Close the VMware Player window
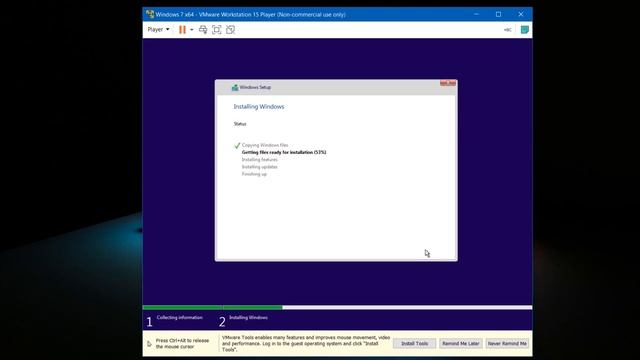Image resolution: width=640 pixels, height=360 pixels. (521, 14)
